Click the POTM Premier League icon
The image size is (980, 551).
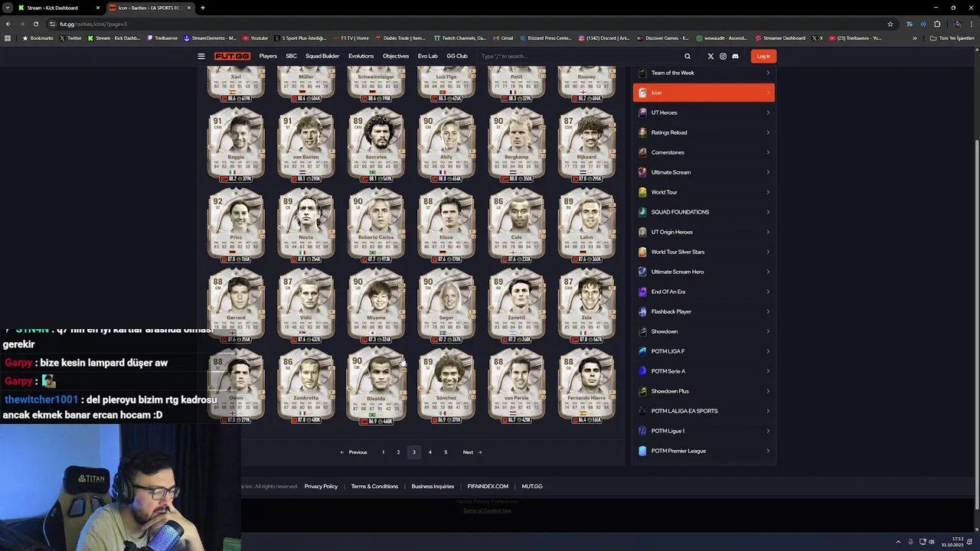pyautogui.click(x=642, y=451)
